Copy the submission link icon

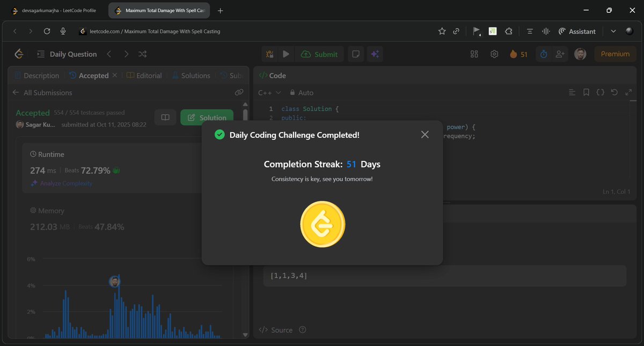[x=239, y=93]
